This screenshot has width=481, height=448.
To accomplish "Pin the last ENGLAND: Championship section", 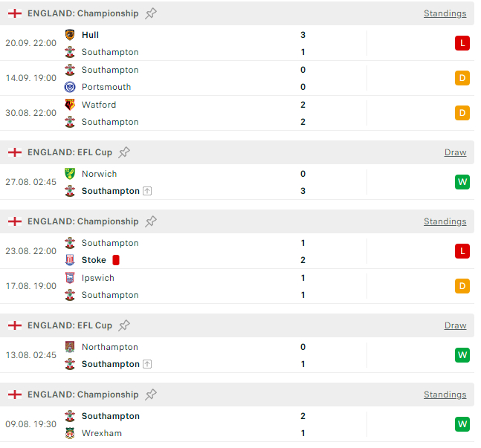I will 151,395.
